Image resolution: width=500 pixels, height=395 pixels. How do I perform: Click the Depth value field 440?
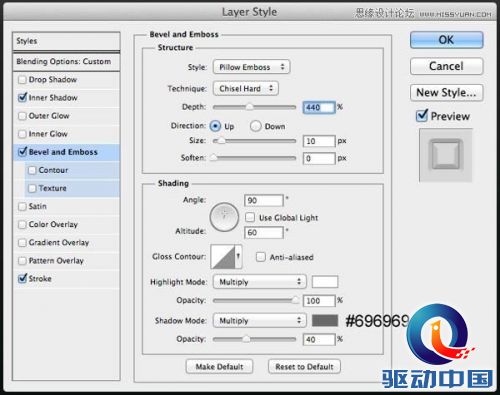click(319, 107)
